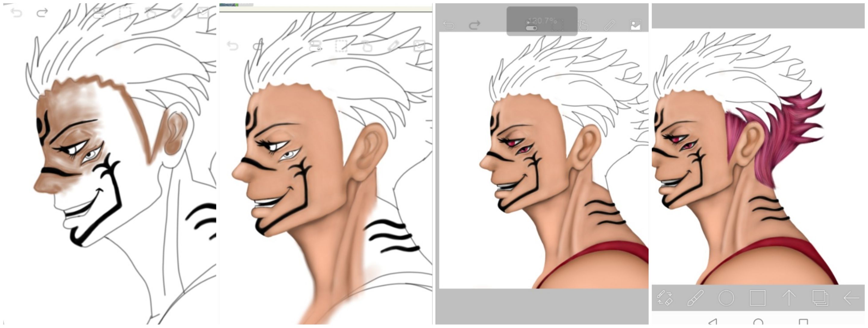Open the Layers stack icon
The image size is (868, 328).
click(x=820, y=298)
